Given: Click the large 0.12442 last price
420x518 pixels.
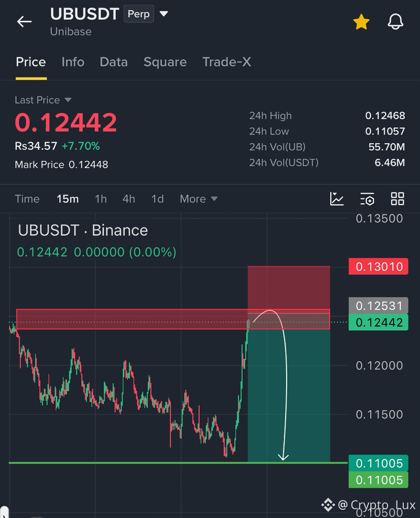Looking at the screenshot, I should [66, 122].
